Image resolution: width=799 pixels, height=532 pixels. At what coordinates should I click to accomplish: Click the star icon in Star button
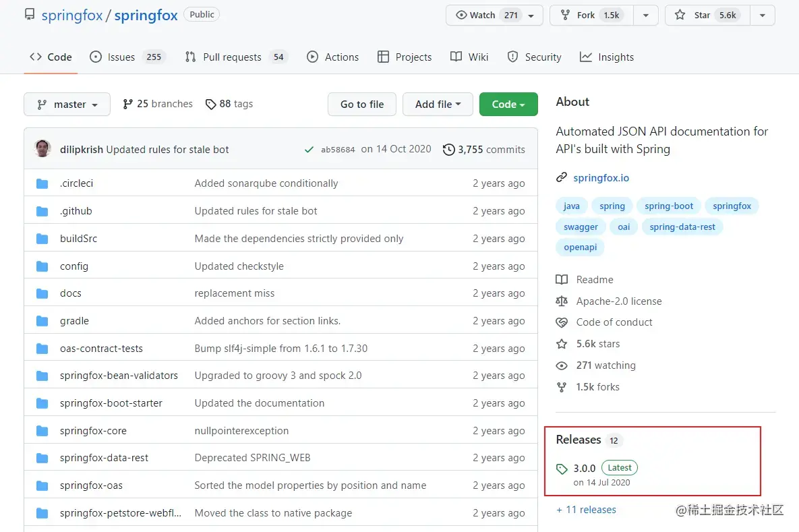click(x=680, y=15)
